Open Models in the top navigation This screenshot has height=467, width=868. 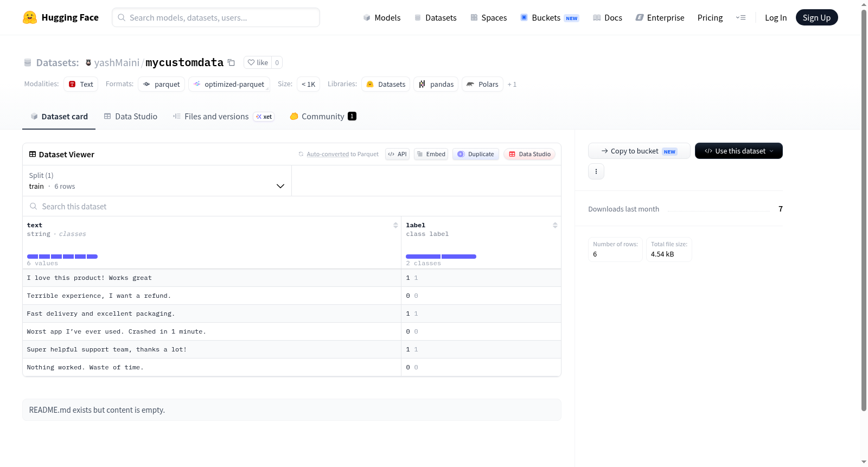382,17
